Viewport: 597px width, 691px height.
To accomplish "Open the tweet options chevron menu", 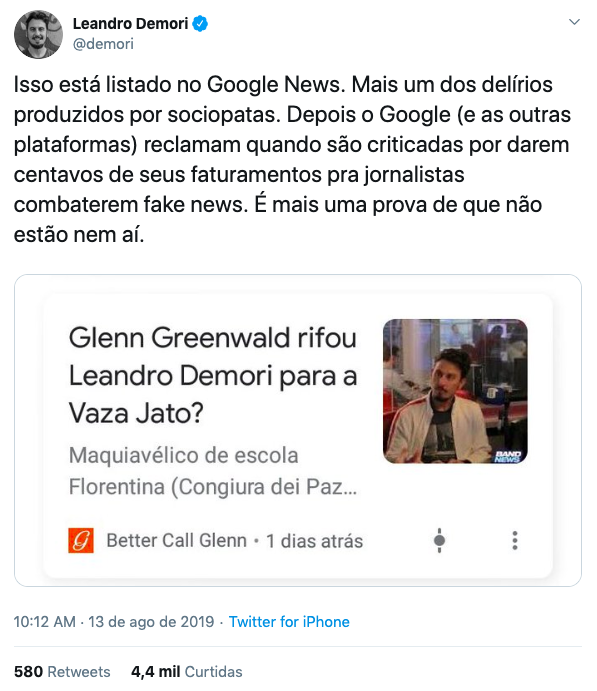I will [574, 22].
